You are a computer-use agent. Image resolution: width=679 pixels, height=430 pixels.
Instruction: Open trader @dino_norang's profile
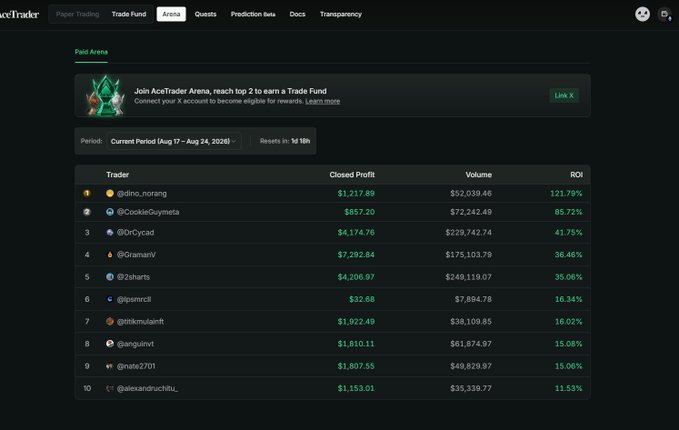pos(142,194)
